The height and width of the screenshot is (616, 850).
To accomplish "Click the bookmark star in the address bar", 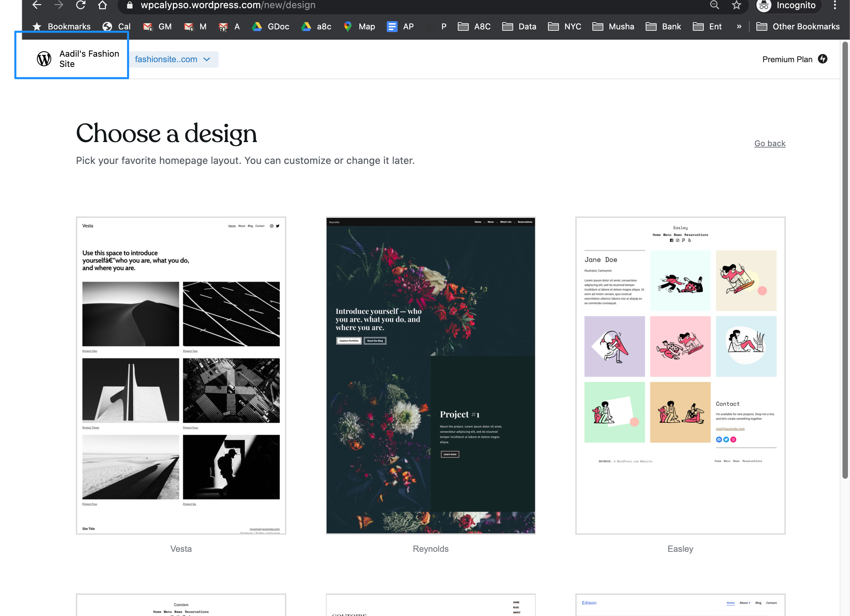I will point(736,5).
